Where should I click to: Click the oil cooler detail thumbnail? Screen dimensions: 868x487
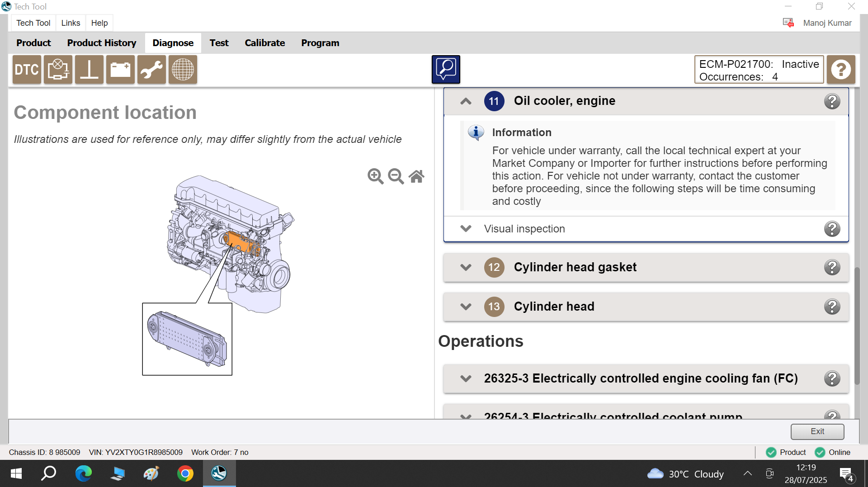coord(187,339)
